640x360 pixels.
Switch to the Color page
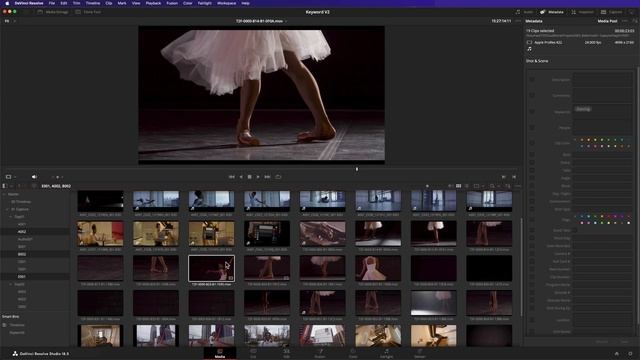tap(353, 353)
